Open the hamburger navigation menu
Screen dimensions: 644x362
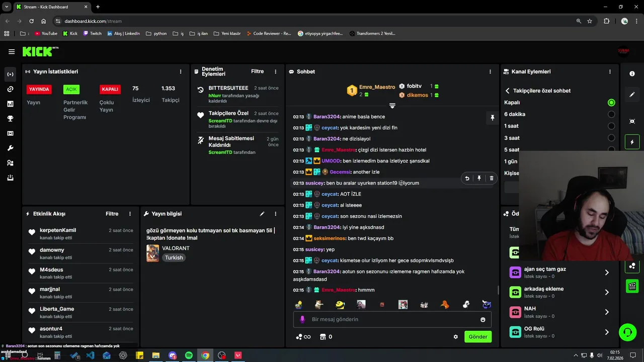[x=12, y=52]
